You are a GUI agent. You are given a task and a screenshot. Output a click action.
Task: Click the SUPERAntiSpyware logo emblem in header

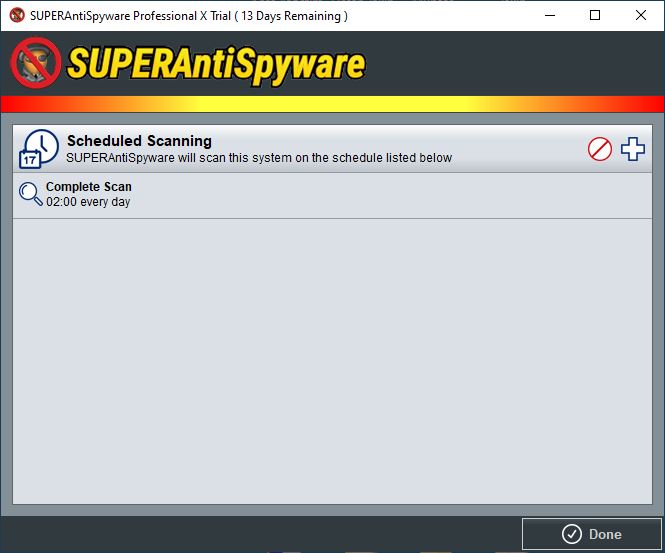[x=36, y=63]
